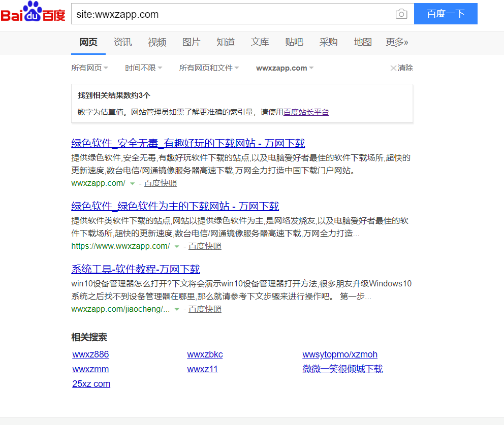Click the wwxzapp.com/jiaocheng/... URL

pyautogui.click(x=120, y=309)
